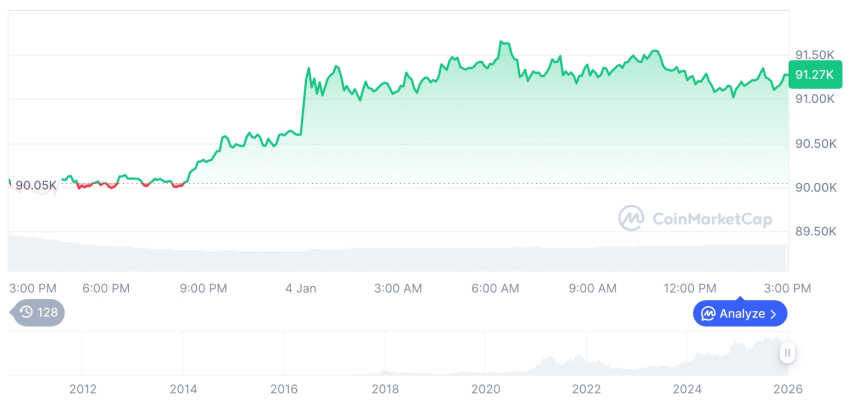Click the CoinMarketCap watermark text
This screenshot has height=401, width=860.
[711, 217]
